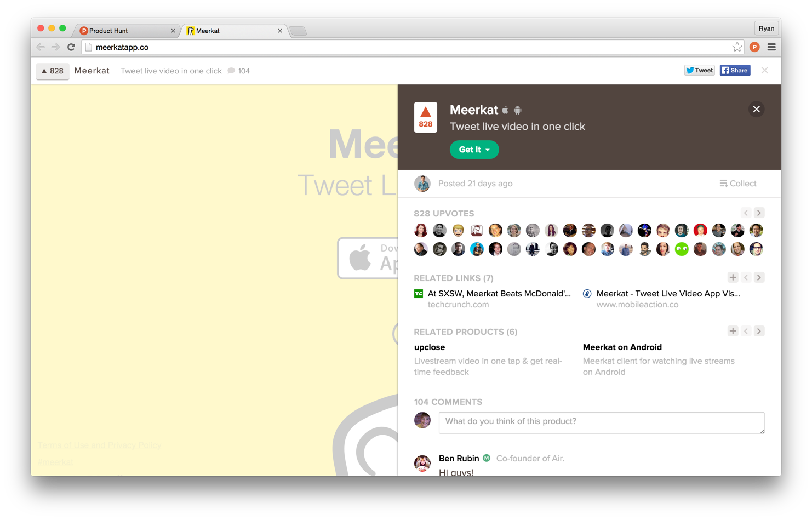Screen dimensions: 812x520
Task: Click the Facebook Share button
Action: (x=735, y=70)
